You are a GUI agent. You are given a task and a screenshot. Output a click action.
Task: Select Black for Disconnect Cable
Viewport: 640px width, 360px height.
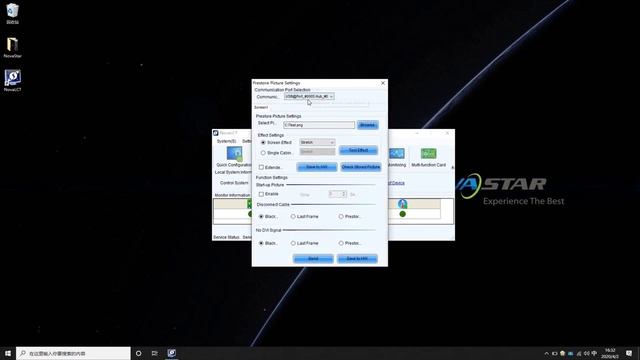[x=261, y=216]
